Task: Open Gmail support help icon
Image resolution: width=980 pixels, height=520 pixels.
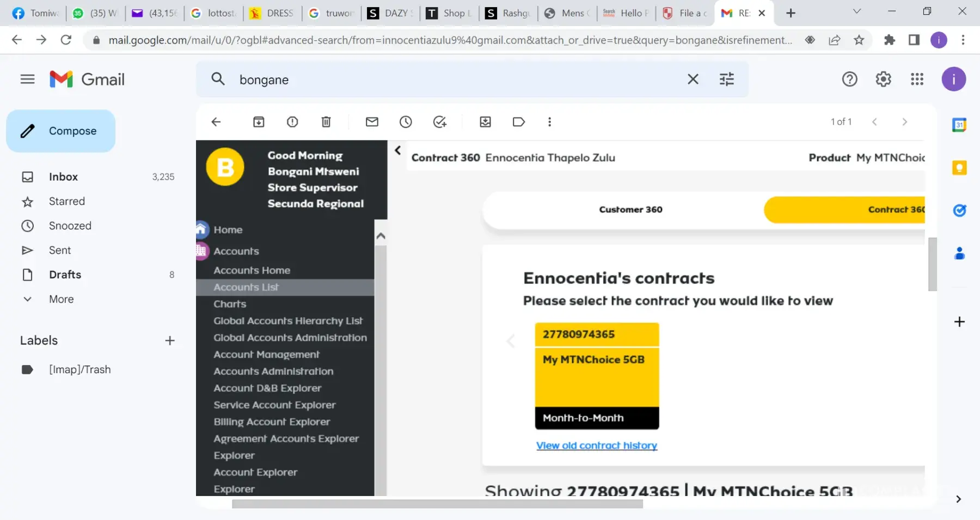Action: [849, 79]
